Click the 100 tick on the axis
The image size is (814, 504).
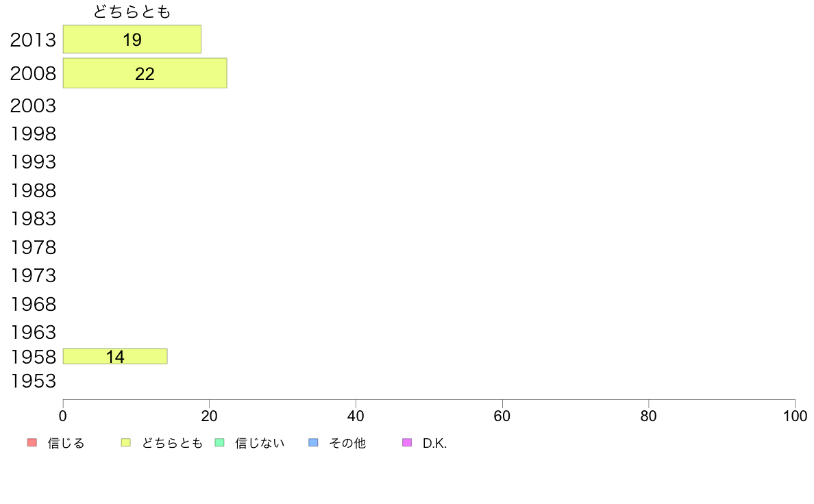(x=795, y=416)
